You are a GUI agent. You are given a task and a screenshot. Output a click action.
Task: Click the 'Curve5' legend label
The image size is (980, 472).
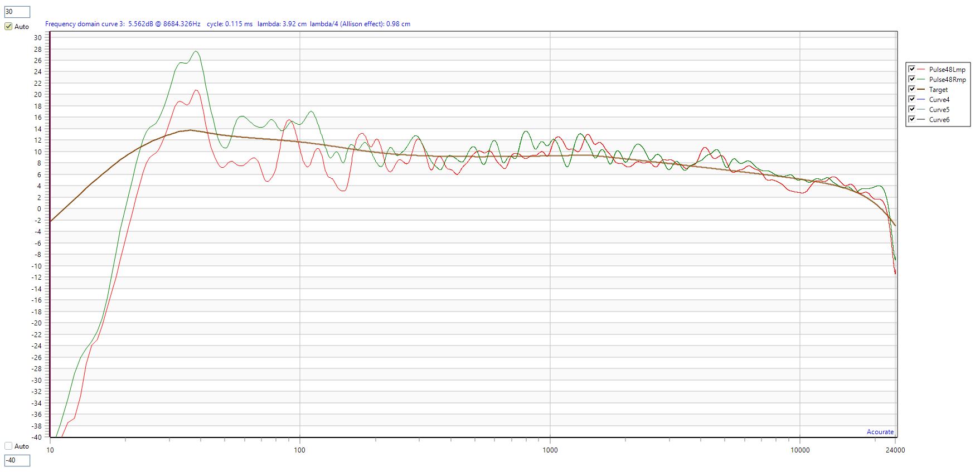point(939,110)
